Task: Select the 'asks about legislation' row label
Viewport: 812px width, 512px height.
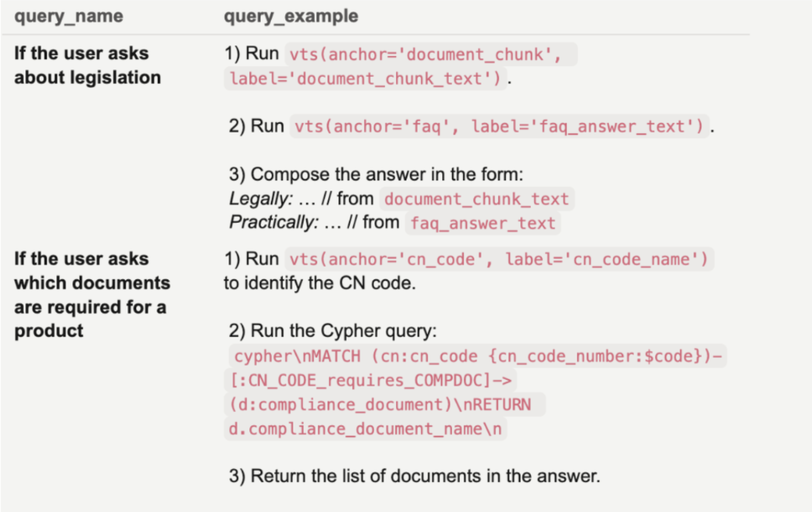Action: [87, 65]
